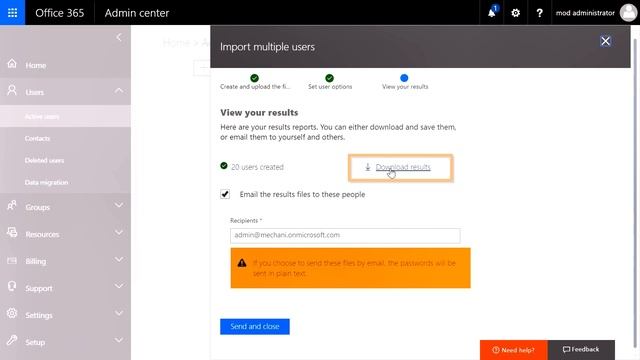Screen dimensions: 640x360
Task: Open the notifications bell icon
Action: pos(492,13)
